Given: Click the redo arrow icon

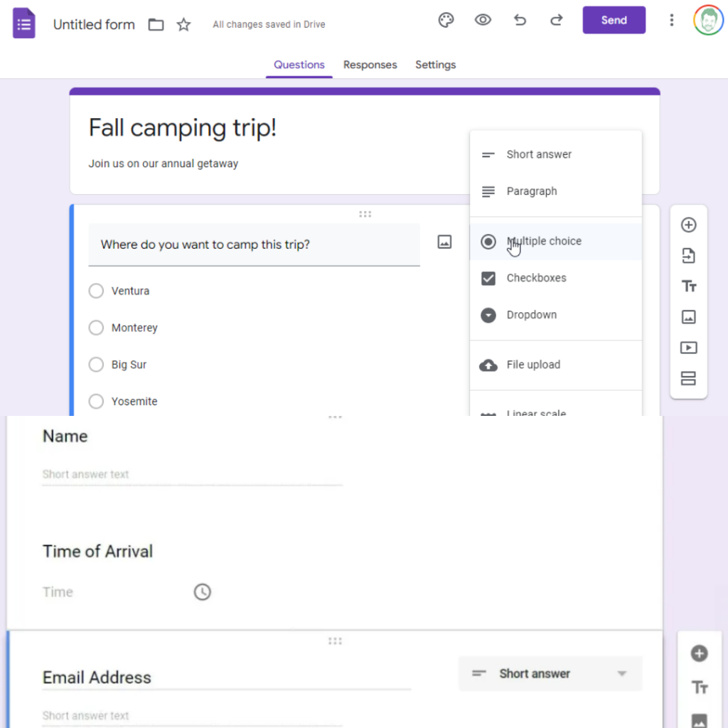Looking at the screenshot, I should point(557,20).
